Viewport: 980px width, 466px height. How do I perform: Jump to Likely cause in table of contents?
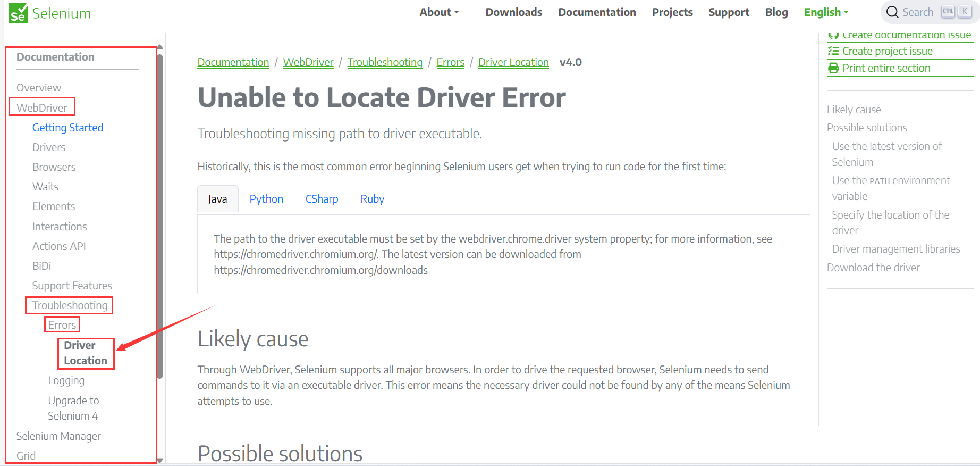coord(854,110)
